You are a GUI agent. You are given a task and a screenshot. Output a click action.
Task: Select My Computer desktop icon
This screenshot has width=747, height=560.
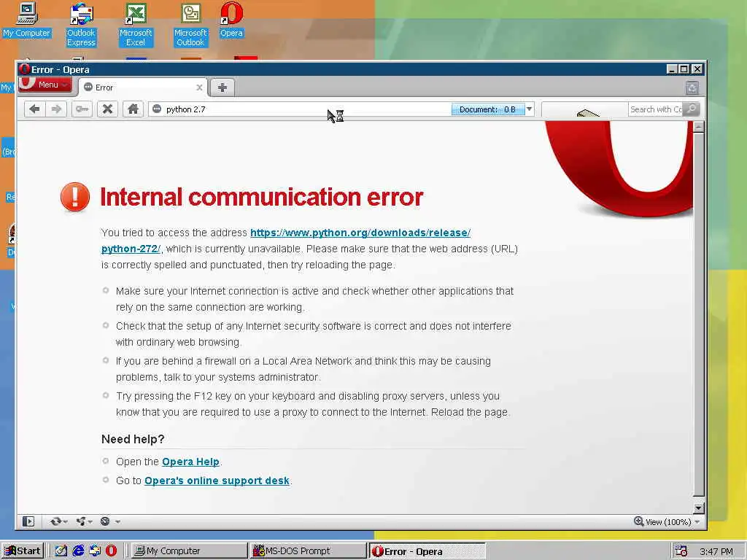point(26,20)
